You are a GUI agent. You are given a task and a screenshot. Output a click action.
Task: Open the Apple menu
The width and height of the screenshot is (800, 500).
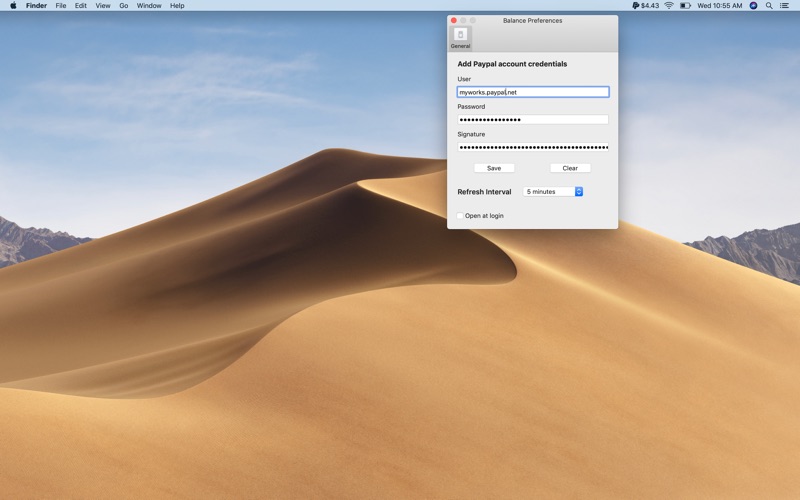click(x=13, y=6)
